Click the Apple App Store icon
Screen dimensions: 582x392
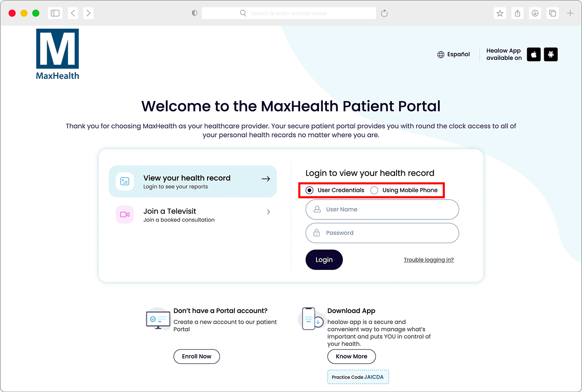(x=534, y=54)
